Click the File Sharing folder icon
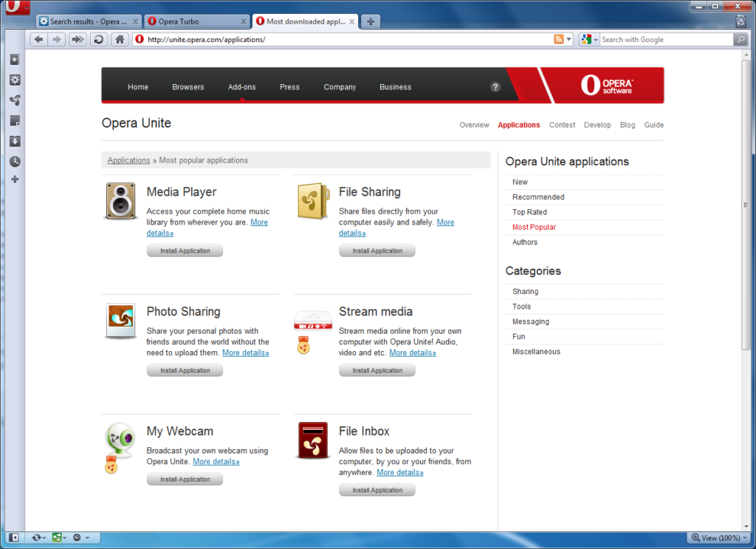756x549 pixels. 313,201
